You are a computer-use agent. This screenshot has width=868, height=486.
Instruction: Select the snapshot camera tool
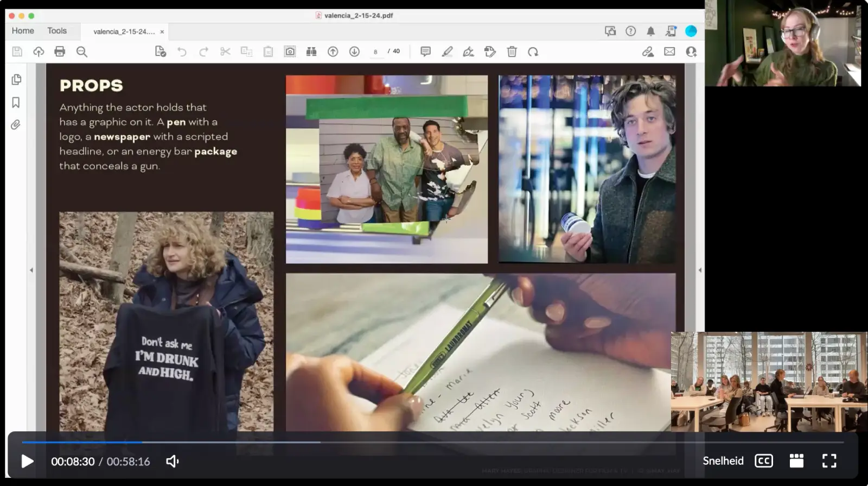(290, 52)
